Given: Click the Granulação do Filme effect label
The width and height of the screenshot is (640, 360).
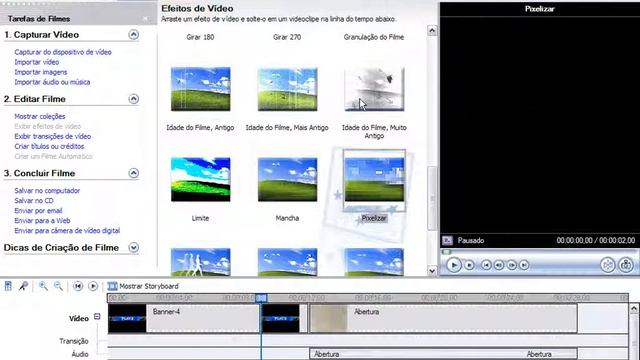Looking at the screenshot, I should pos(374,37).
